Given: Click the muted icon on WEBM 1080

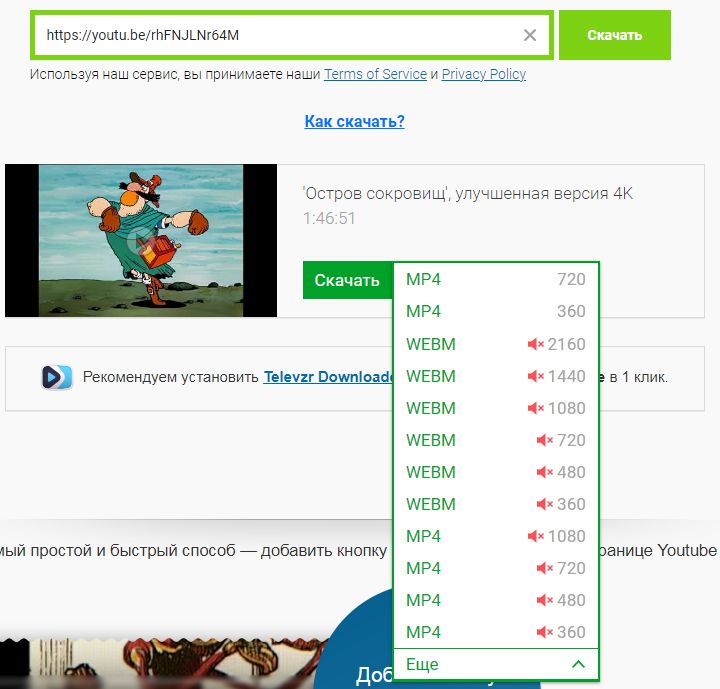Looking at the screenshot, I should coord(536,408).
